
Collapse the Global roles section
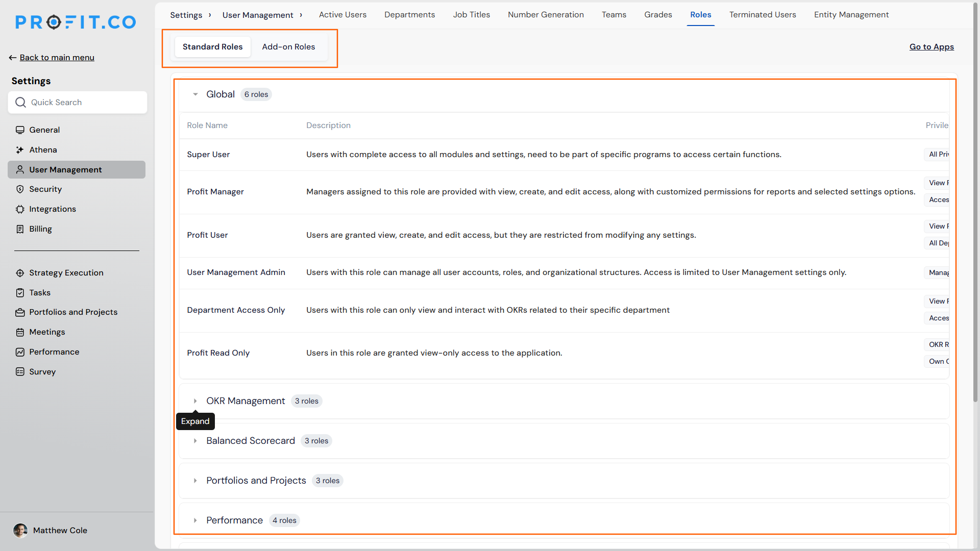[x=195, y=94]
